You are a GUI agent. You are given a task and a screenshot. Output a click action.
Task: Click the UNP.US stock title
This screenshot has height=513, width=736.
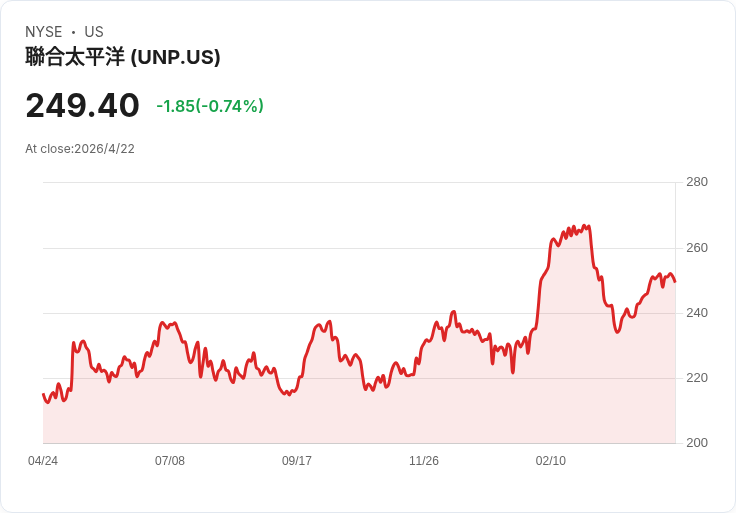click(x=123, y=57)
